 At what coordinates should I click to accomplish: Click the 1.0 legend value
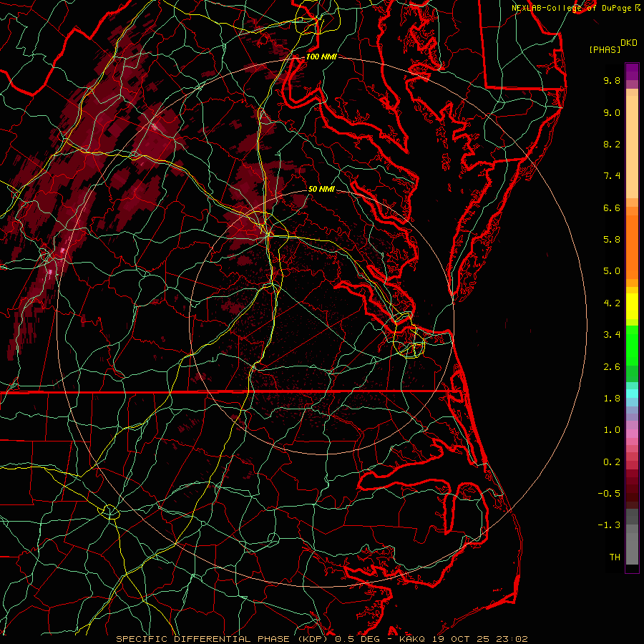(x=612, y=430)
